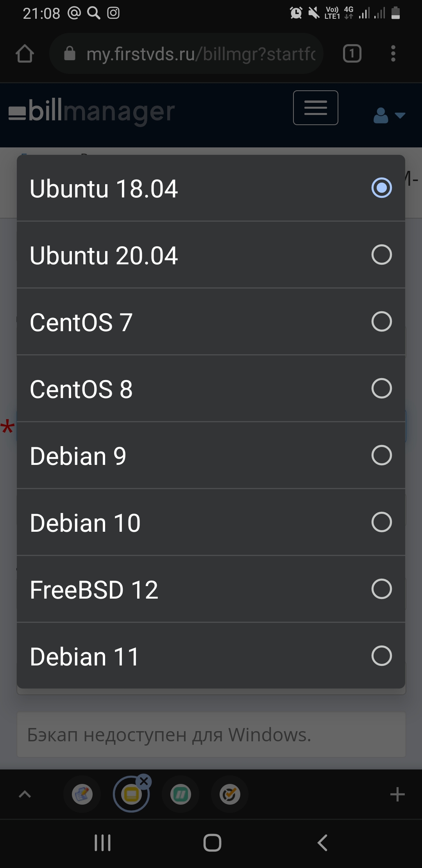Open the browser three-dot menu
This screenshot has height=868, width=422.
click(x=393, y=54)
